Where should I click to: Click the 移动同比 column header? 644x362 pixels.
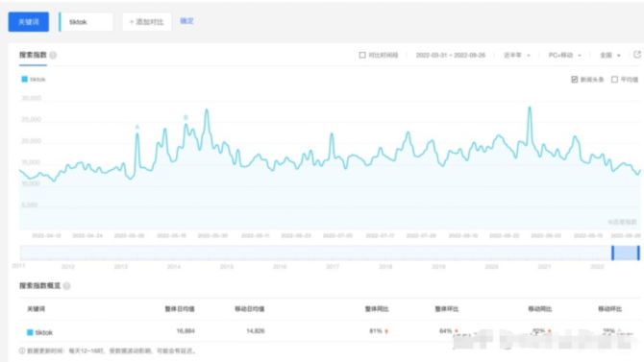539,309
